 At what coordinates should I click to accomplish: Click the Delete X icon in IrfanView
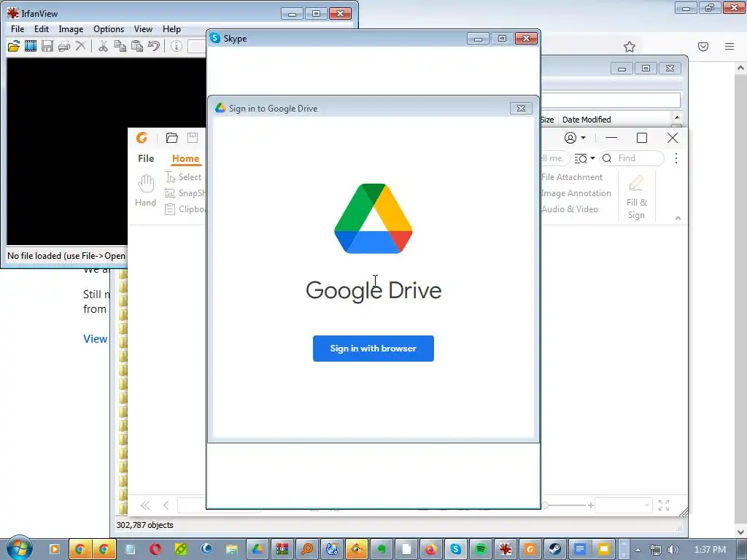pos(81,46)
